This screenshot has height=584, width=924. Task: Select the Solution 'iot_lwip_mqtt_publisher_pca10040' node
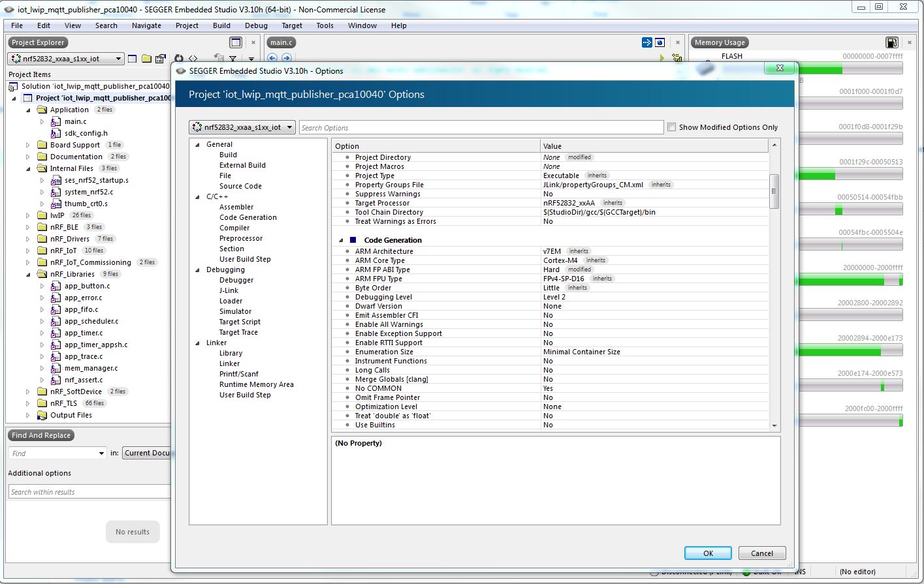pos(95,86)
